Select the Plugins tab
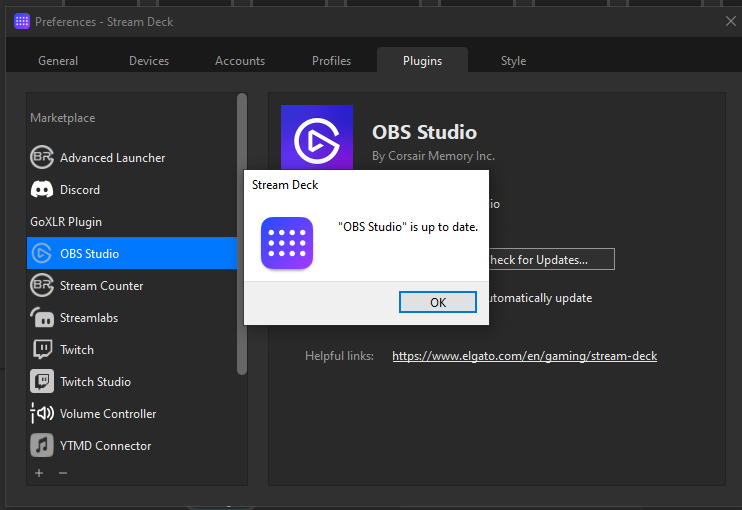Image resolution: width=742 pixels, height=510 pixels. click(423, 61)
